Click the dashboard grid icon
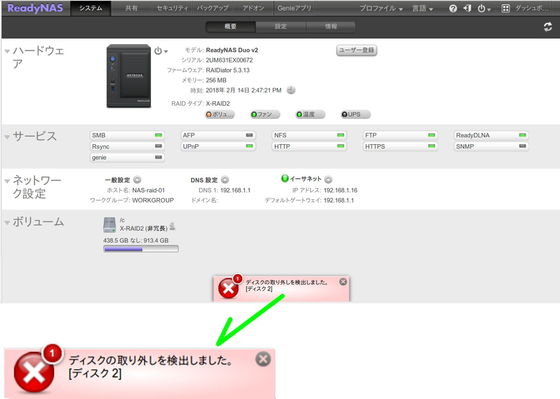 (505, 9)
